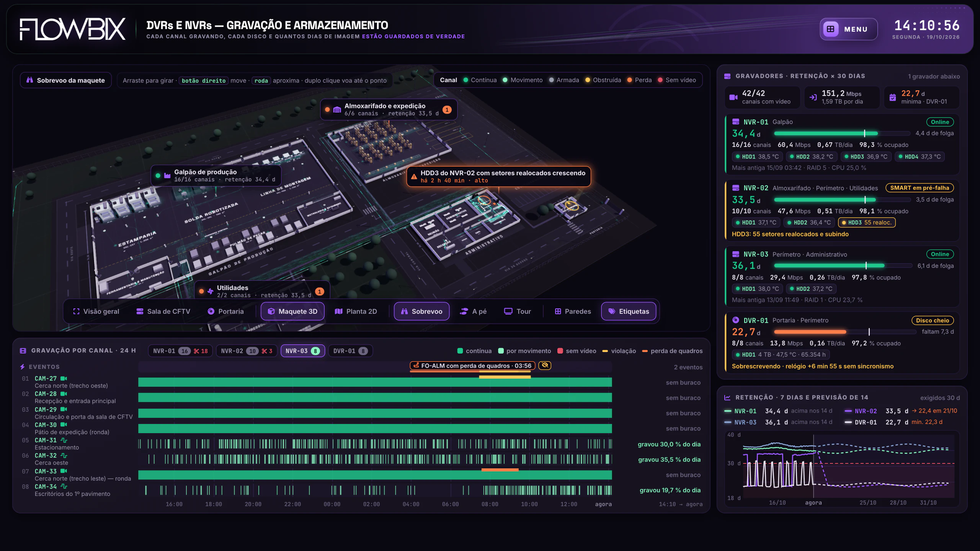Select the HDD3 55 realoc. disk chip

click(867, 223)
